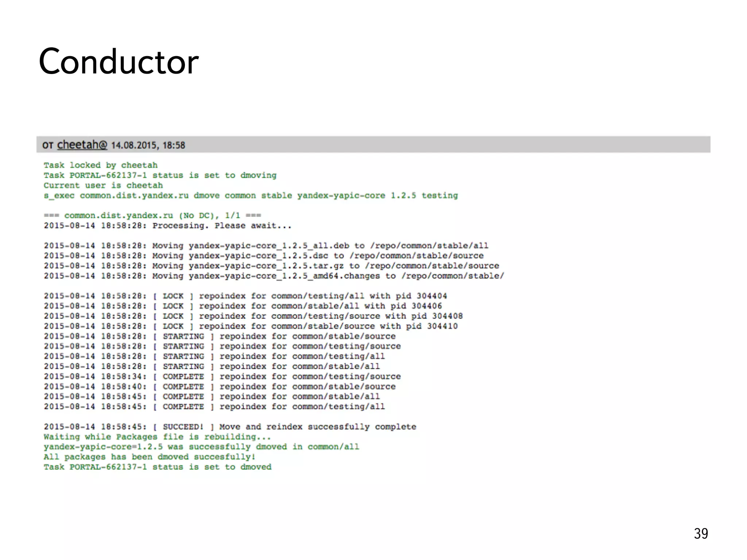Click slide number 39
The height and width of the screenshot is (560, 747).
click(x=700, y=533)
